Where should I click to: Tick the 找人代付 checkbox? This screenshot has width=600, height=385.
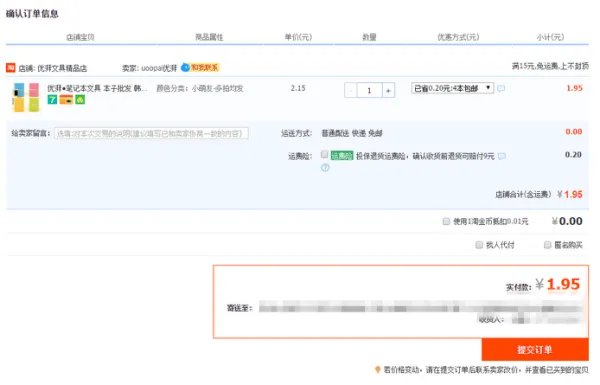click(479, 245)
